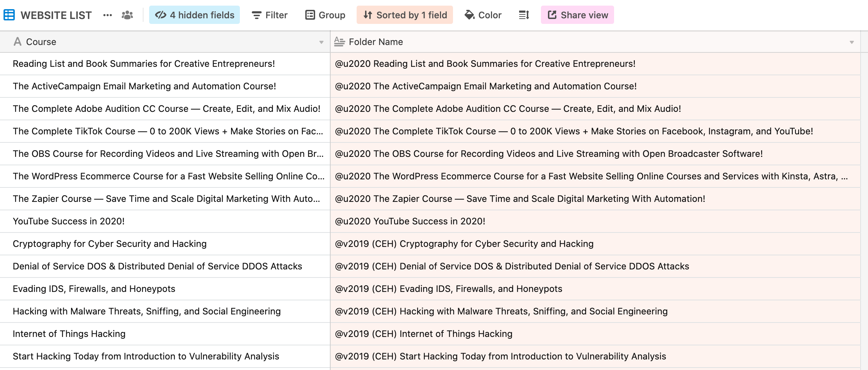Viewport: 868px width, 370px height.
Task: Click the Share view button
Action: pos(577,15)
